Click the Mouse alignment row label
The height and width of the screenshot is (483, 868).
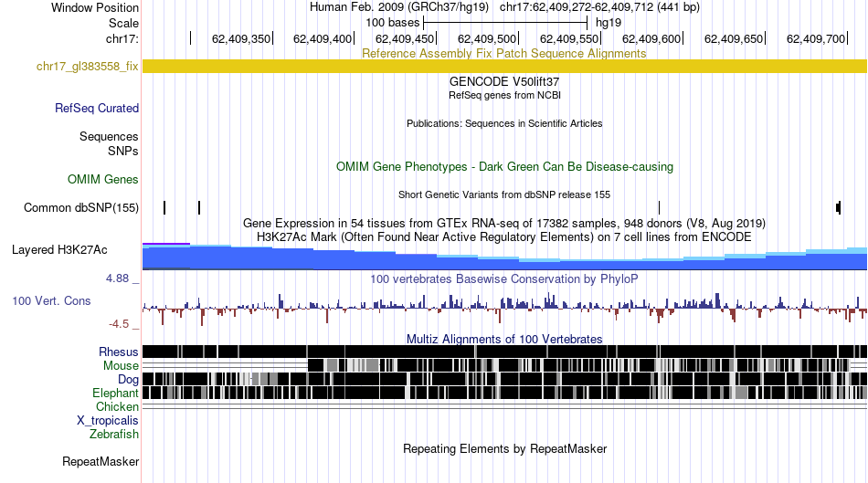(121, 366)
